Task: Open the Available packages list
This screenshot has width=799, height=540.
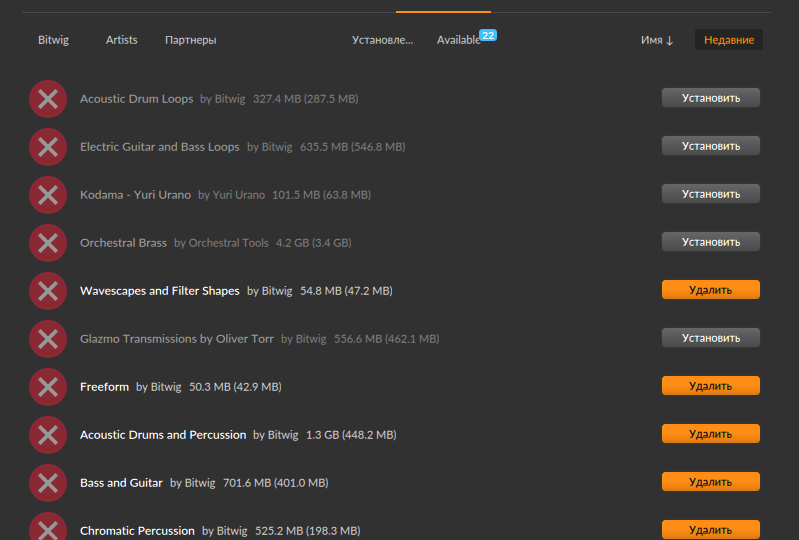Action: (x=459, y=40)
